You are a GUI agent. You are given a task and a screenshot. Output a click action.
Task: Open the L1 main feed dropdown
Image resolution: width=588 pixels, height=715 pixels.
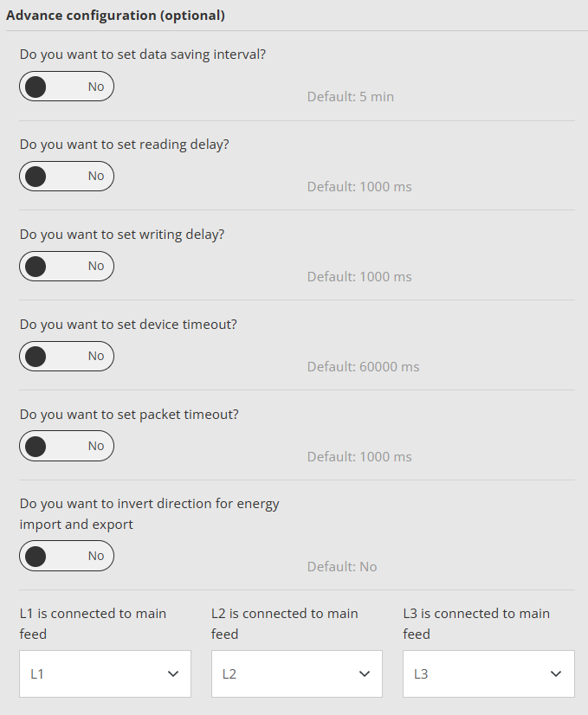pyautogui.click(x=105, y=674)
